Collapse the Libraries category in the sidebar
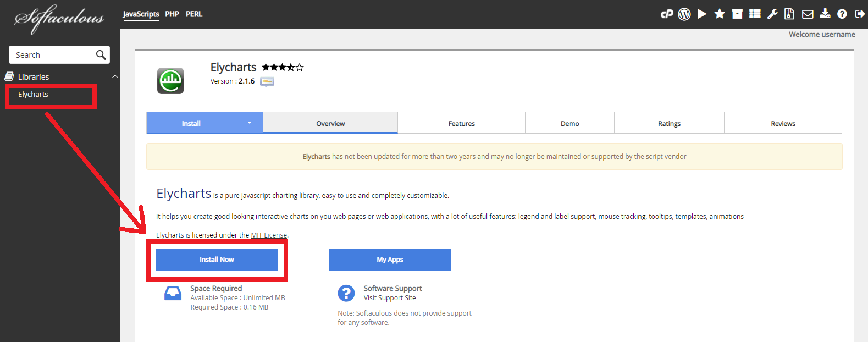Viewport: 868px width, 342px height. pos(115,77)
